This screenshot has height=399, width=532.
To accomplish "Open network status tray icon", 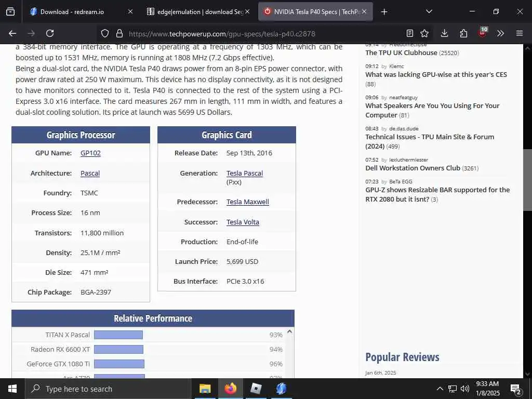I will [x=453, y=389].
